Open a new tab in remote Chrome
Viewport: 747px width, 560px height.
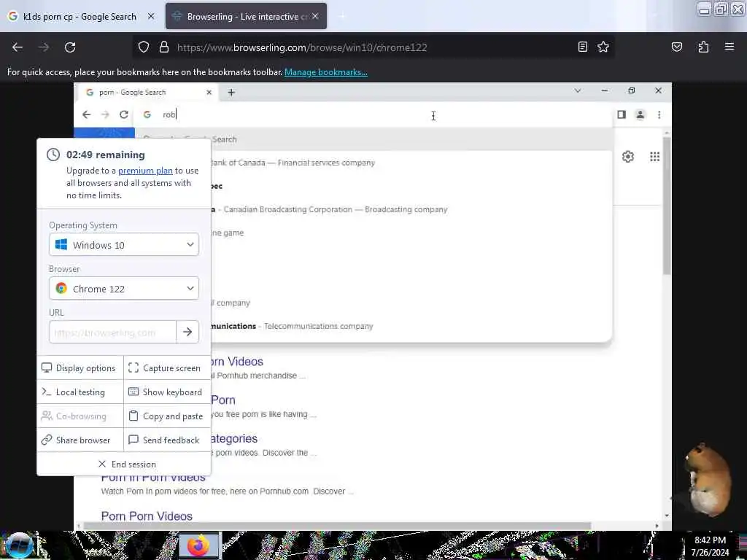click(231, 93)
